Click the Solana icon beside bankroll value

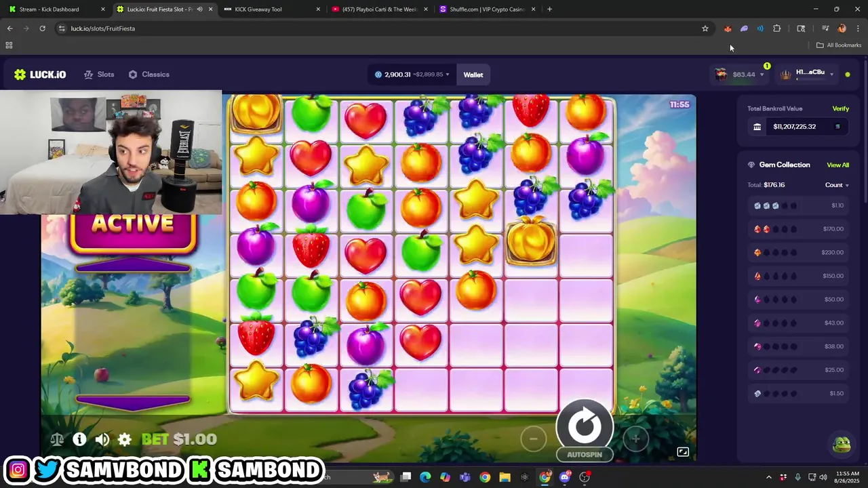point(837,127)
